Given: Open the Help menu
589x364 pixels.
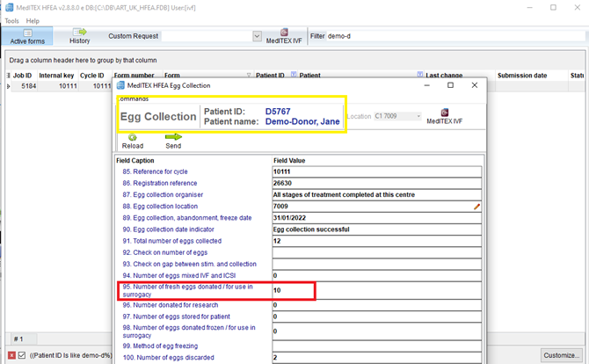Looking at the screenshot, I should pyautogui.click(x=33, y=21).
